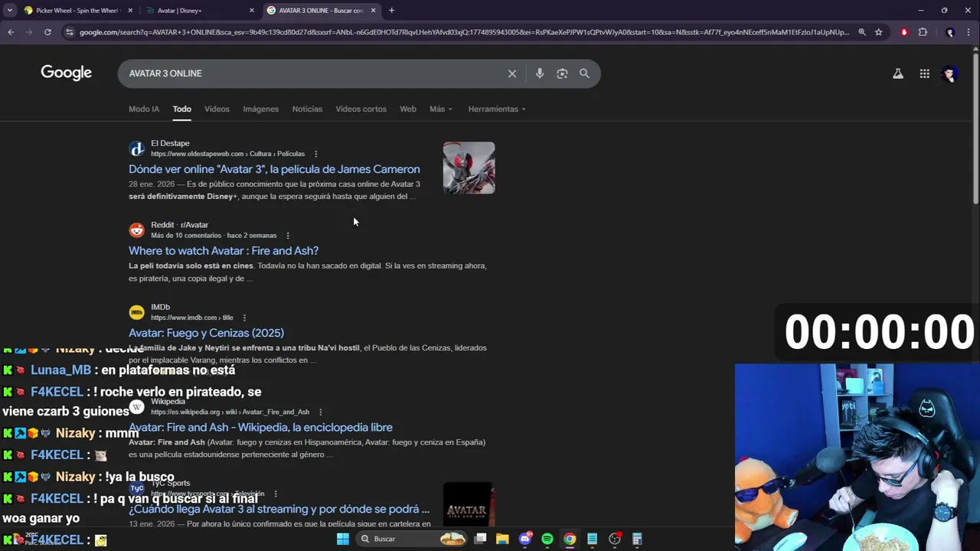The width and height of the screenshot is (980, 551).
Task: Open Calculator from the taskbar
Action: [637, 539]
